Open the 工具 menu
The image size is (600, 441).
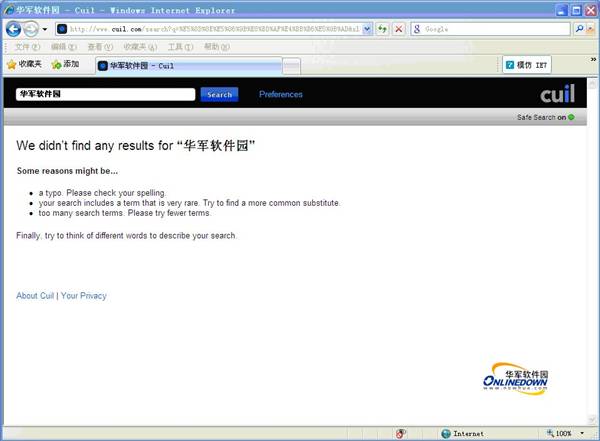tap(180, 47)
